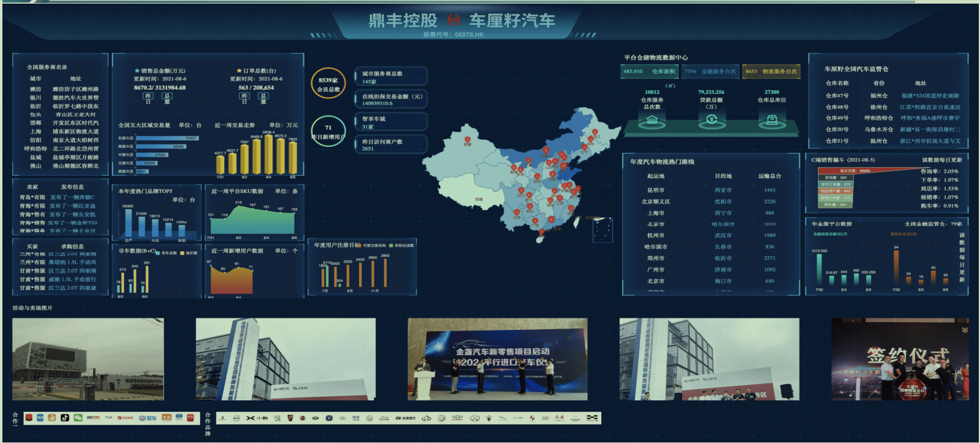Image resolution: width=980 pixels, height=443 pixels.
Task: Open the first event photo of gray building
Action: click(x=88, y=359)
